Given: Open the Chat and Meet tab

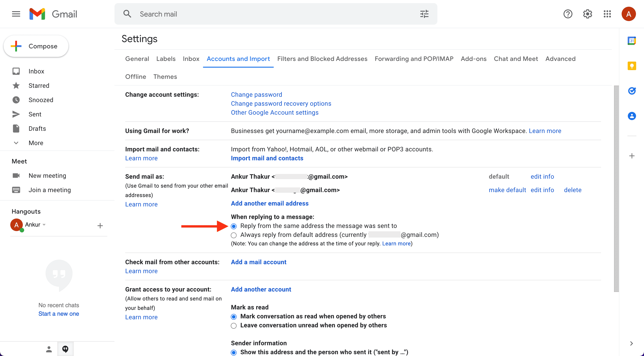Looking at the screenshot, I should coord(516,59).
